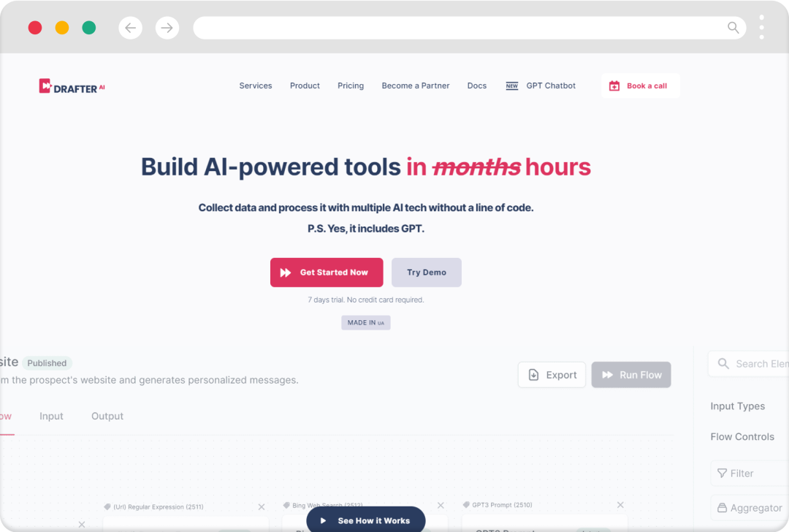Click the yellow minimize window dot
The width and height of the screenshot is (789, 532).
click(62, 28)
